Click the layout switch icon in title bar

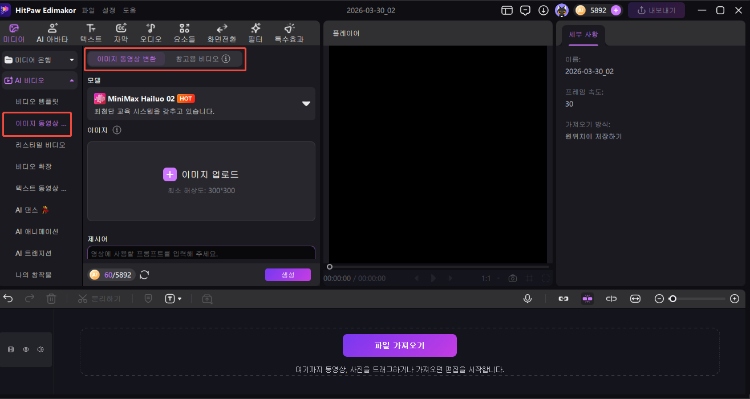[x=507, y=11]
